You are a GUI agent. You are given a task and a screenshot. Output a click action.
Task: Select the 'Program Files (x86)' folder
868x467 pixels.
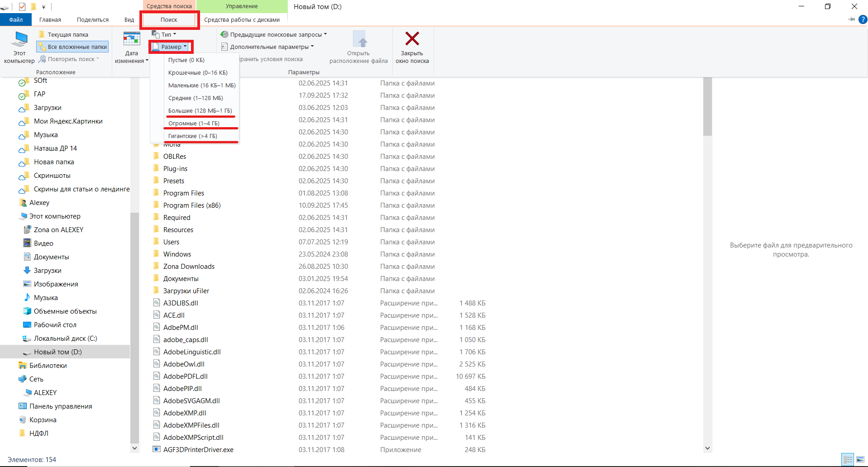point(192,205)
